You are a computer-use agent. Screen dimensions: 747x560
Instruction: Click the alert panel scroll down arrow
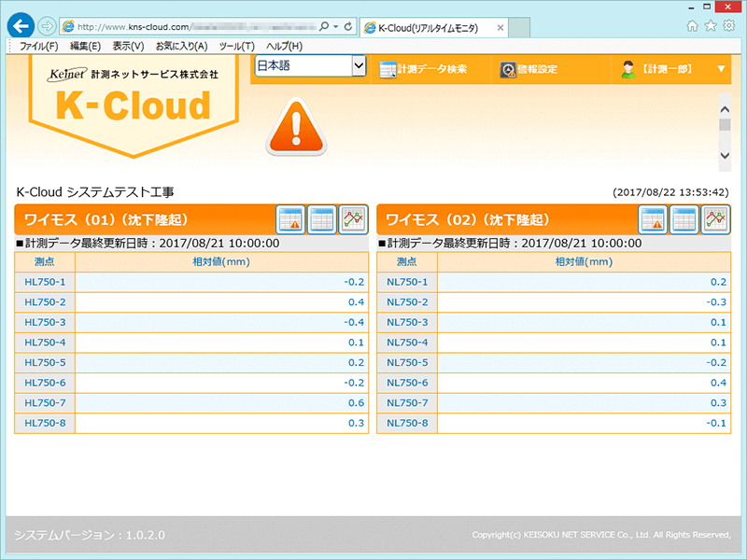pos(725,156)
